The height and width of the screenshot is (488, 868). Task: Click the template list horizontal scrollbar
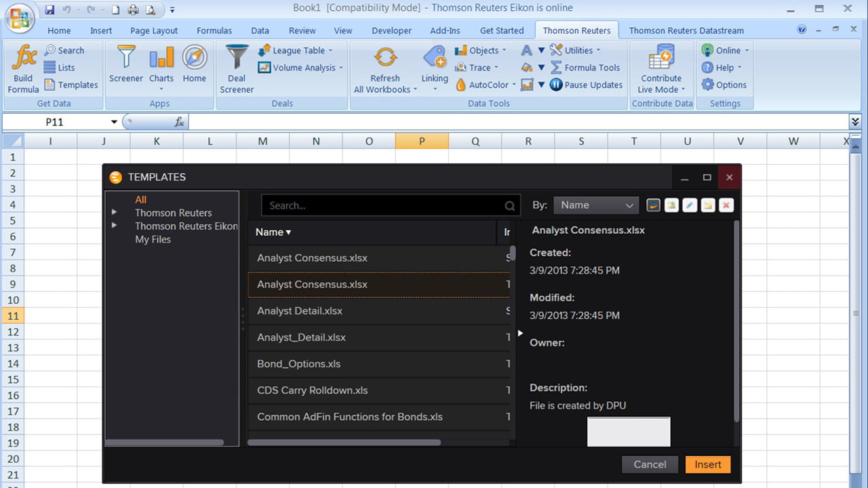(344, 443)
